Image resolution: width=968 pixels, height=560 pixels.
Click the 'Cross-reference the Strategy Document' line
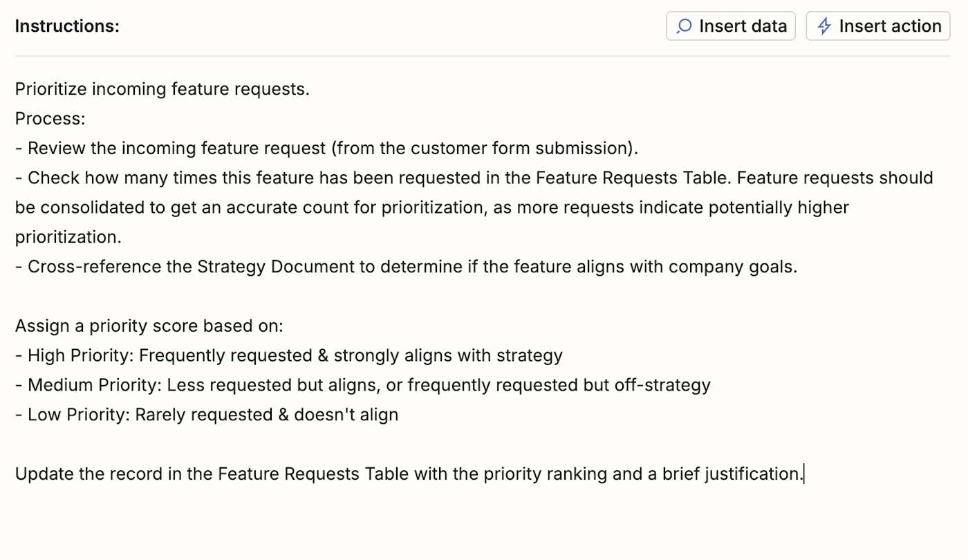click(x=406, y=267)
